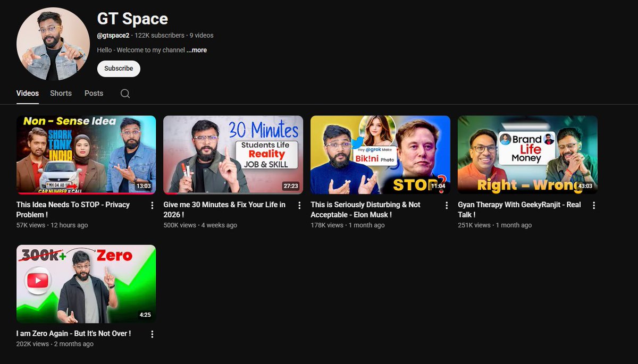638x364 pixels.
Task: Play the Shark Tank India 'Non-Sense Idea' thumbnail
Action: (86, 155)
